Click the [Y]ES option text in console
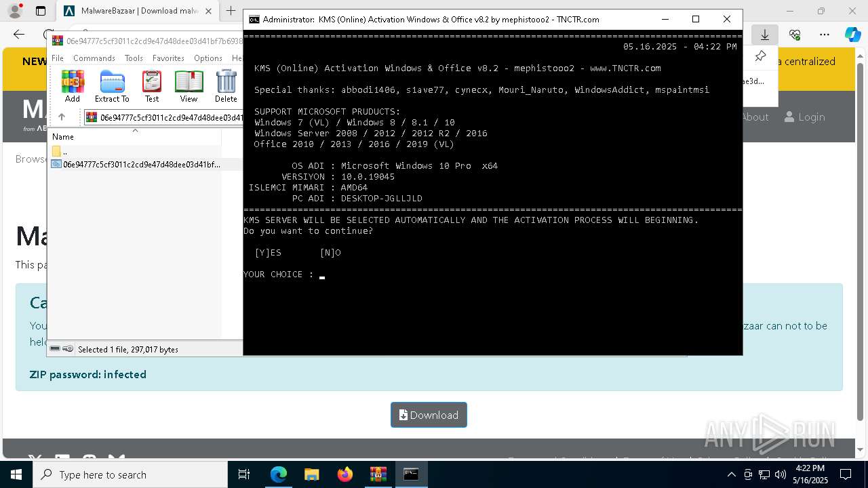This screenshot has height=488, width=868. coord(268,253)
